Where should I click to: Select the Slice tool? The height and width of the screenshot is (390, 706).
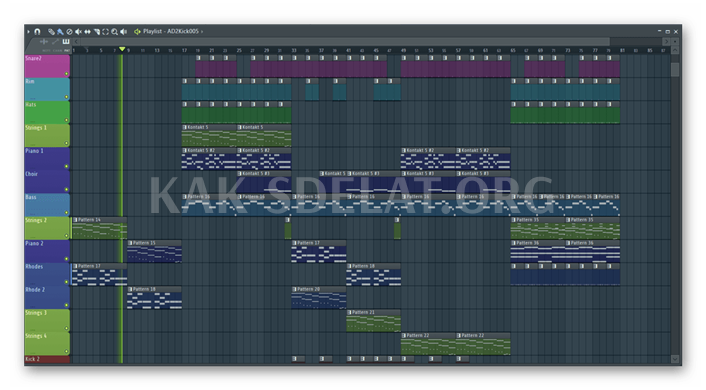(x=96, y=32)
